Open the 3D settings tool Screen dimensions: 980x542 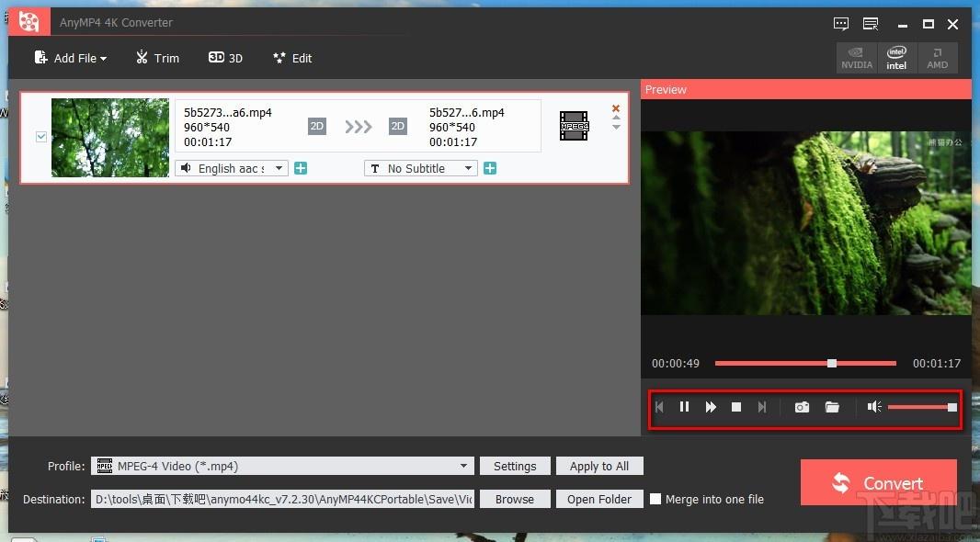pyautogui.click(x=225, y=58)
